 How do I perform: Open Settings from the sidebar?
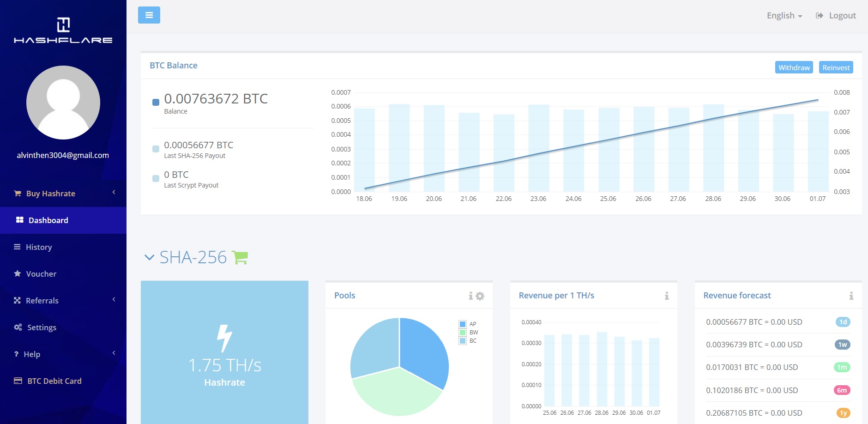[63, 327]
